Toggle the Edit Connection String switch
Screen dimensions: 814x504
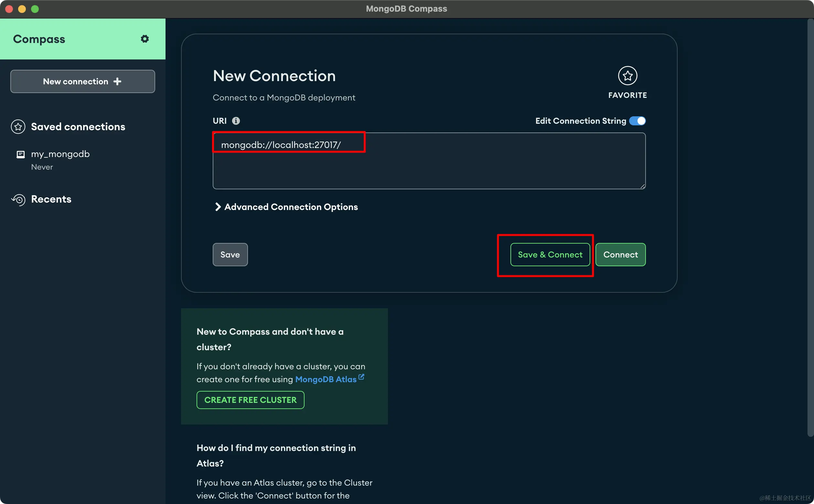(637, 121)
